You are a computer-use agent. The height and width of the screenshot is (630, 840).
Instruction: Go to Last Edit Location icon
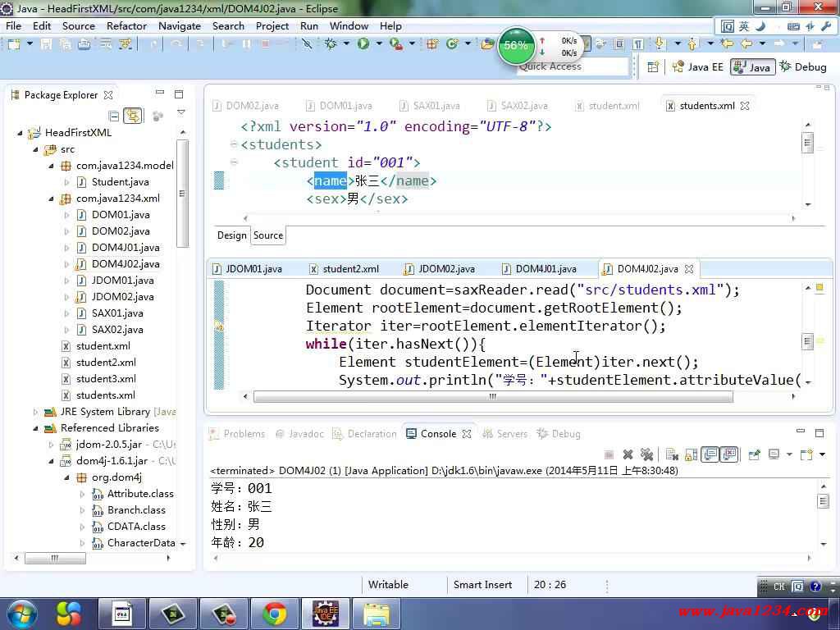coord(727,44)
